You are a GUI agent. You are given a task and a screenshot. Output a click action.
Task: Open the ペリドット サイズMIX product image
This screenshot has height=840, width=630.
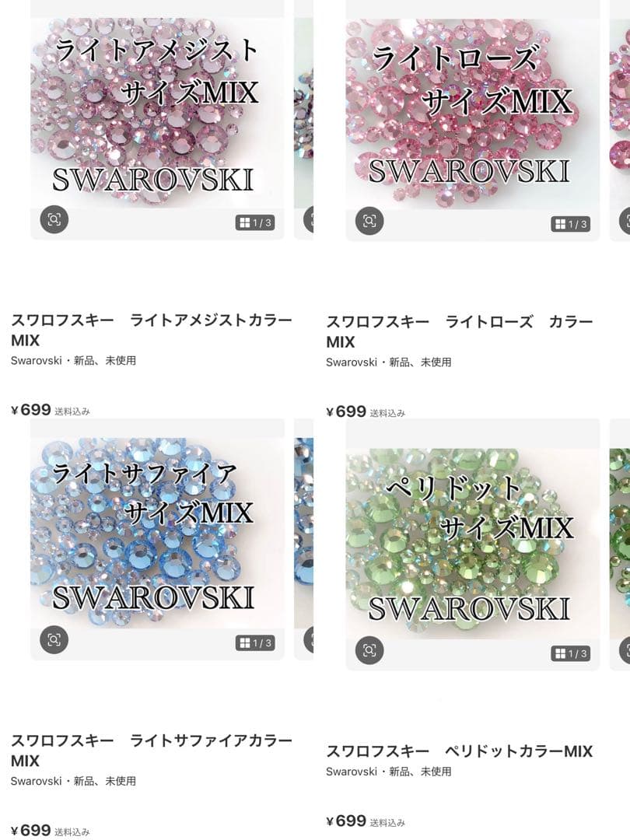pos(473,544)
